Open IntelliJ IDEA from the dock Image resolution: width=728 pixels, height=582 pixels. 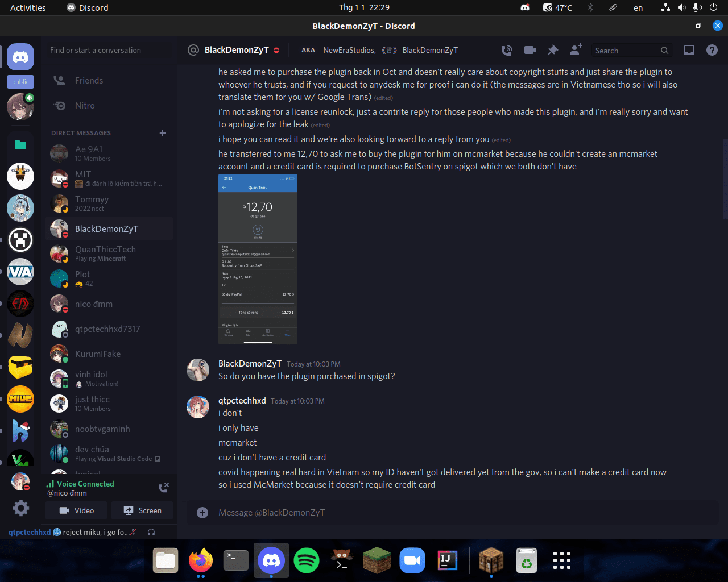tap(448, 561)
